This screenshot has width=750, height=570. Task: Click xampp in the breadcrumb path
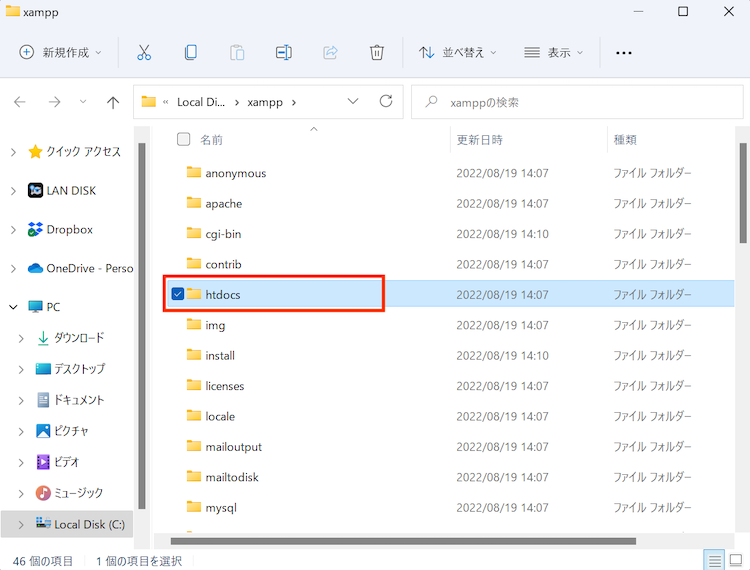pyautogui.click(x=265, y=102)
